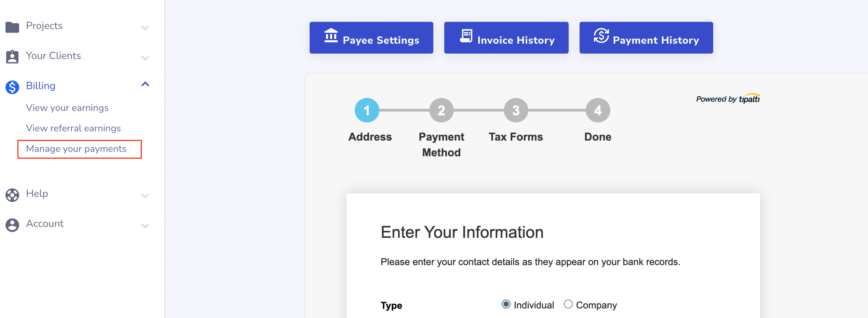Select the Company radio button

point(568,303)
